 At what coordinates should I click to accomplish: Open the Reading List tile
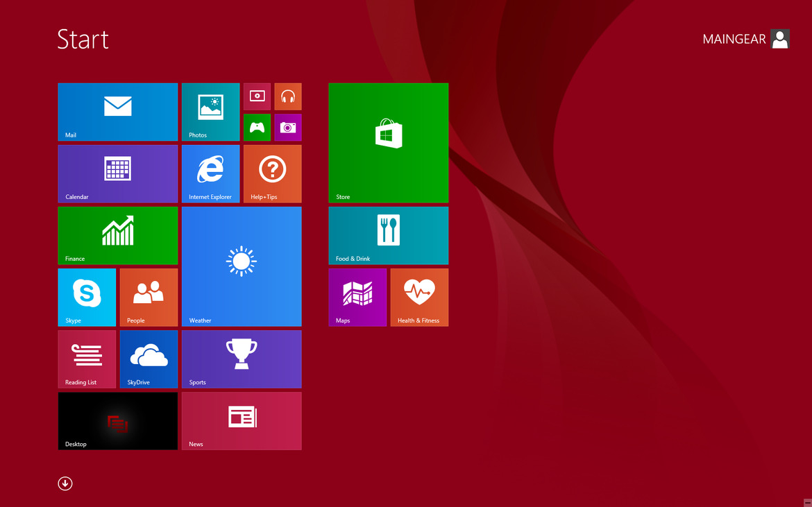pos(87,359)
